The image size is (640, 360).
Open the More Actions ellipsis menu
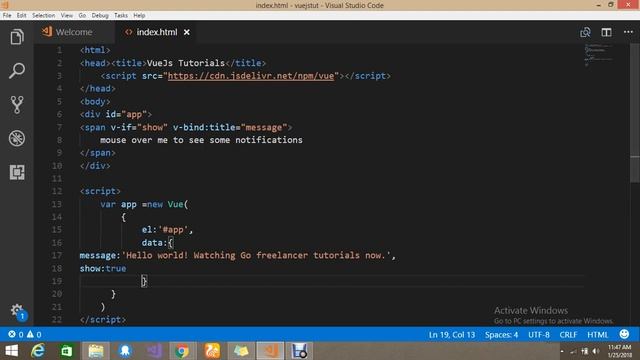coord(628,32)
